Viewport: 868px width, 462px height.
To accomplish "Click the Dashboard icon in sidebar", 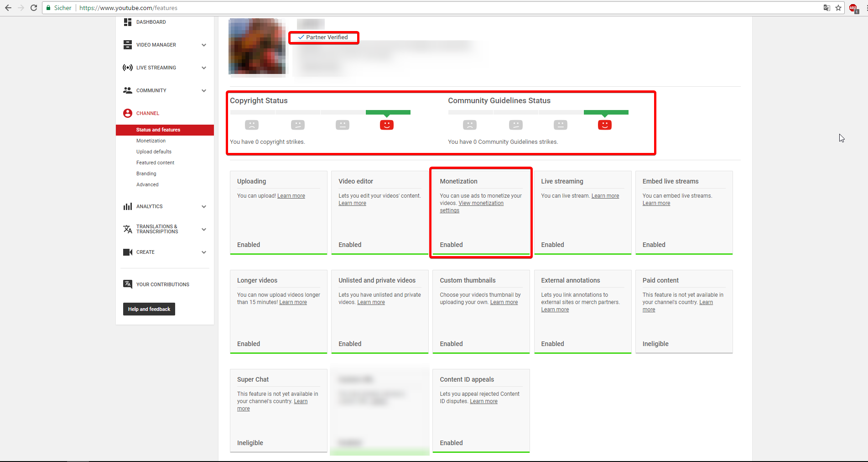I will (128, 22).
